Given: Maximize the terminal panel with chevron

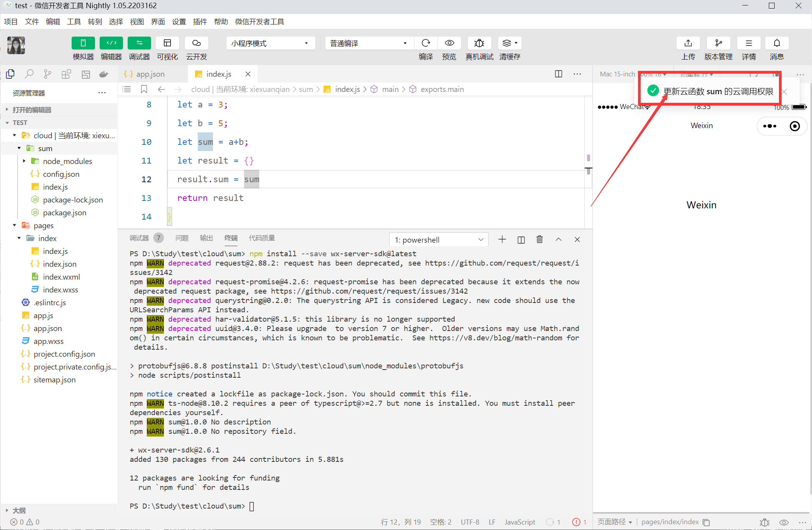Looking at the screenshot, I should pos(559,239).
